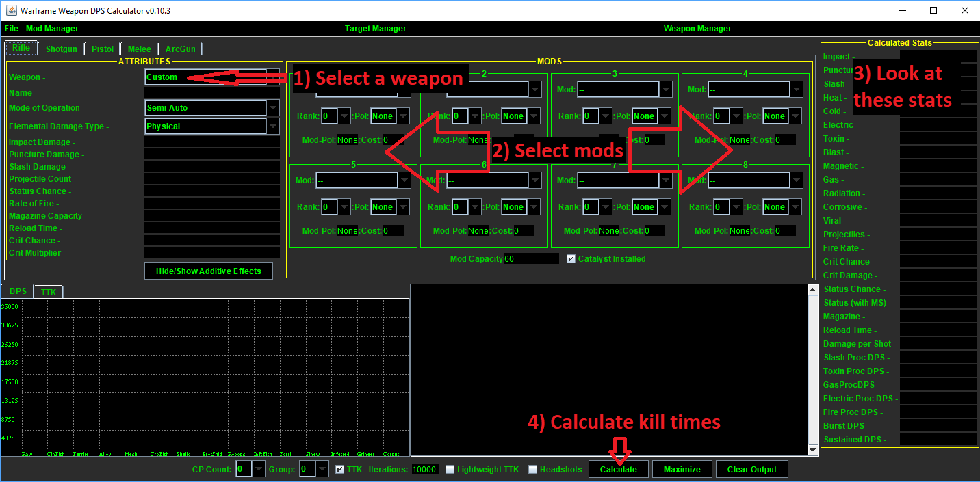Click the Magazine Capacity input field
Viewport: 980px width, 482px height.
pyautogui.click(x=212, y=216)
